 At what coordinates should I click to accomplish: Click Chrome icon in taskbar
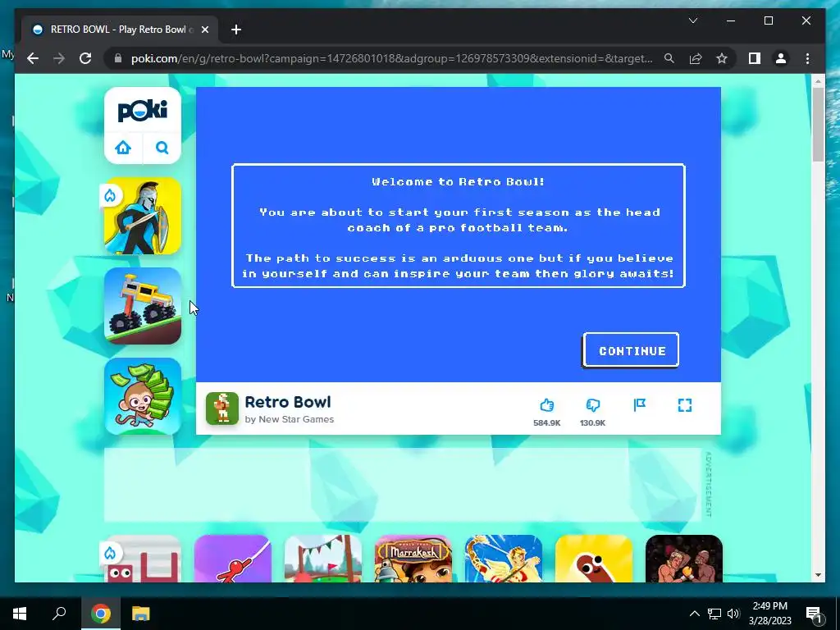coord(100,614)
